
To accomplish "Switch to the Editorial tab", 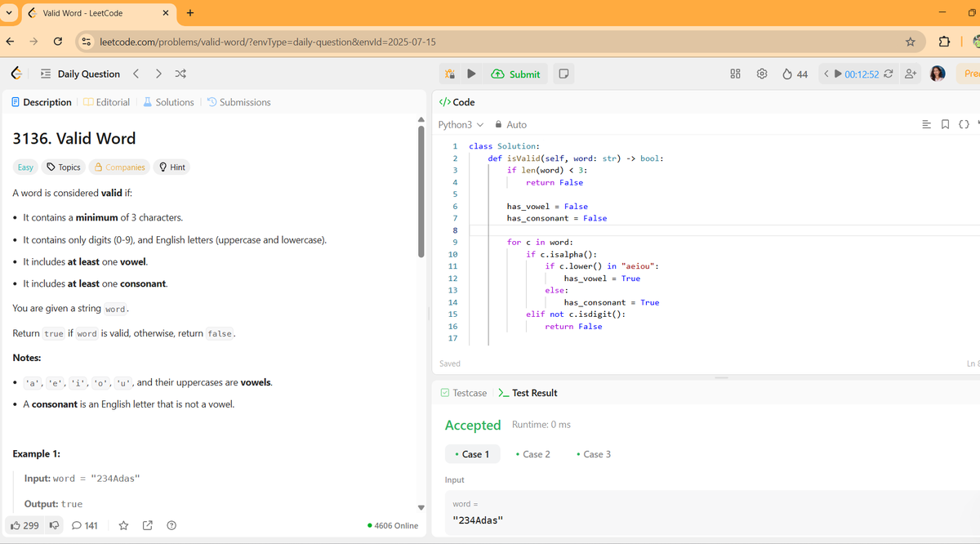I will (x=107, y=102).
